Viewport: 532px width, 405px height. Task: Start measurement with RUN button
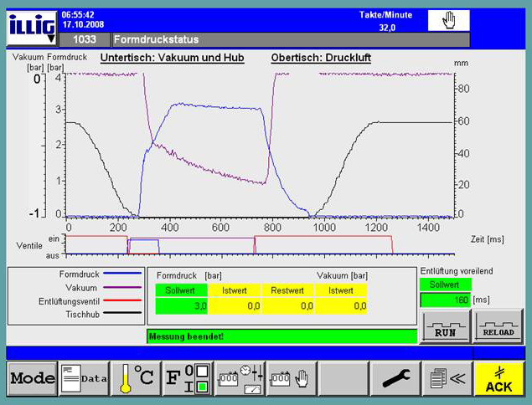(446, 326)
